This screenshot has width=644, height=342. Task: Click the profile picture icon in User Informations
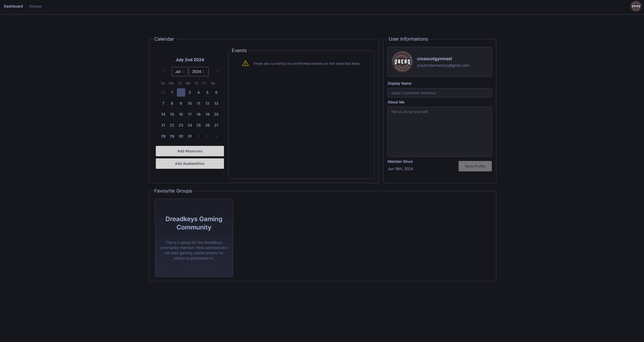[x=402, y=62]
